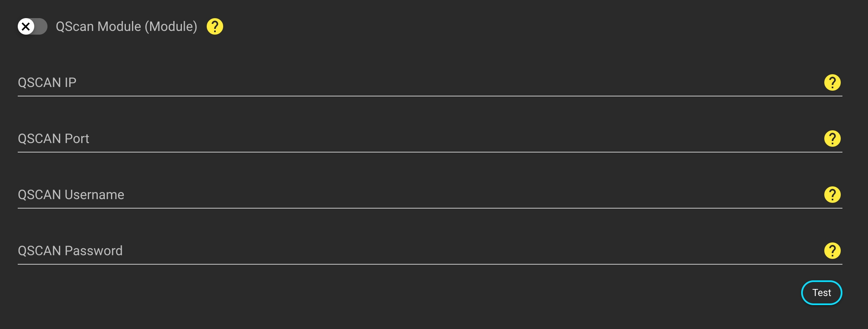Click the "QSCAN Password" placeholder label
868x329 pixels.
click(x=70, y=251)
